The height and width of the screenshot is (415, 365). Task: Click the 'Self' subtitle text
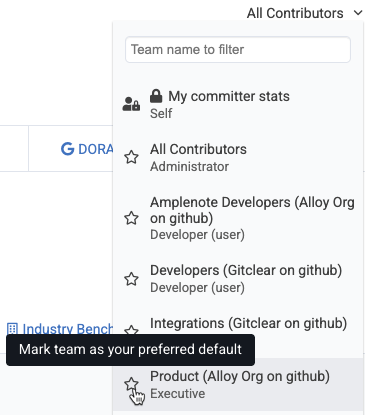click(x=161, y=114)
